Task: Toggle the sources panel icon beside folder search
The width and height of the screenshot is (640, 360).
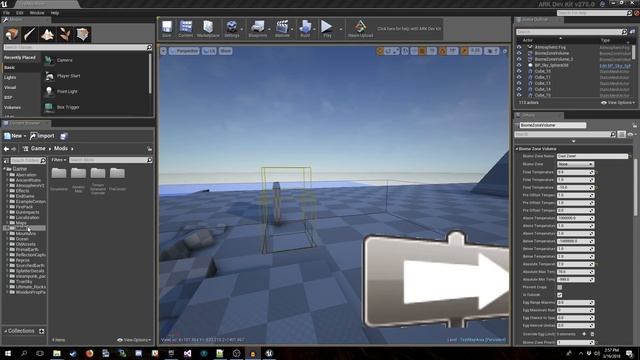Action: [6, 161]
